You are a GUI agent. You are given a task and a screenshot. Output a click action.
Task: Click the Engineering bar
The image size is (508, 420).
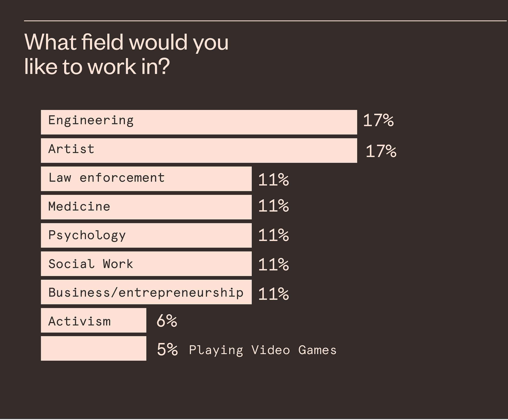pos(199,122)
